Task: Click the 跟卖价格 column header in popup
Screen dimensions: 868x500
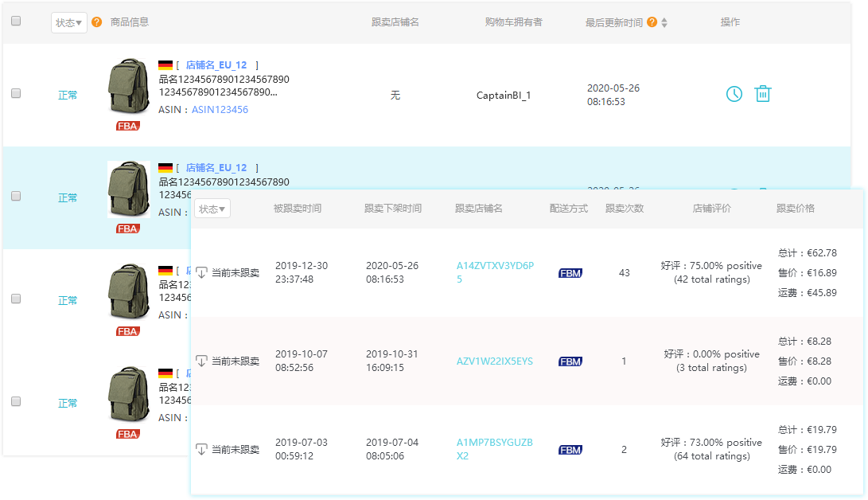Action: click(796, 209)
